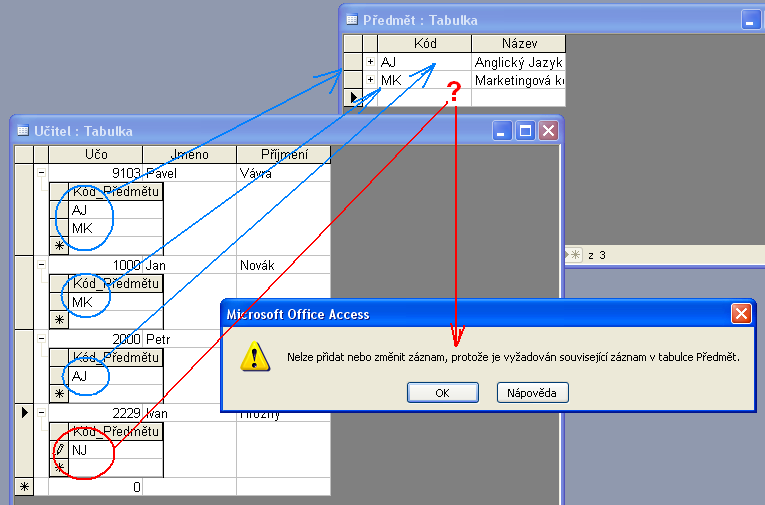The height and width of the screenshot is (505, 765).
Task: Select the Název column header in Předmět
Action: (x=519, y=43)
